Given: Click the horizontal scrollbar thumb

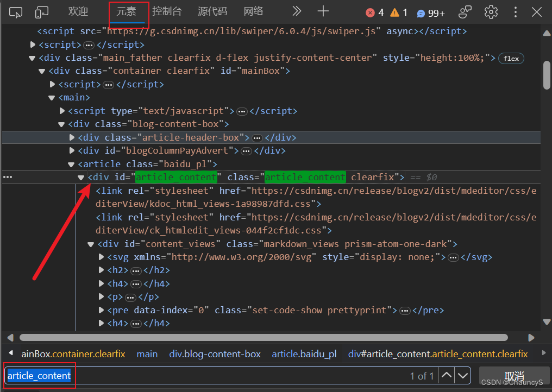Looking at the screenshot, I should point(264,338).
